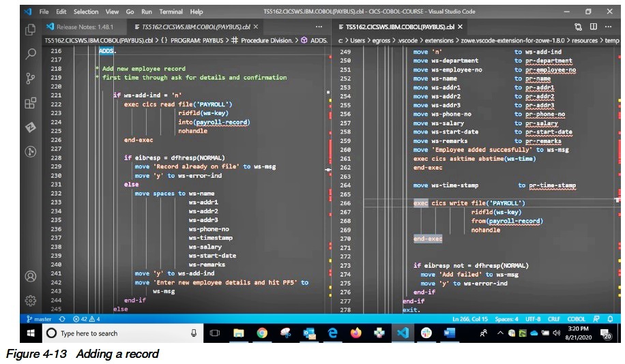
Task: Open the notifications bell in status bar
Action: 610,318
